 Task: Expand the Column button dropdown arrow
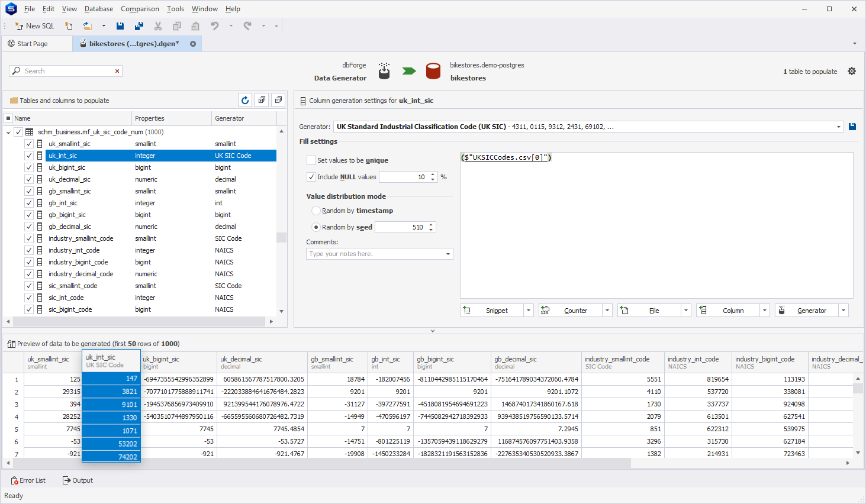[x=765, y=311]
